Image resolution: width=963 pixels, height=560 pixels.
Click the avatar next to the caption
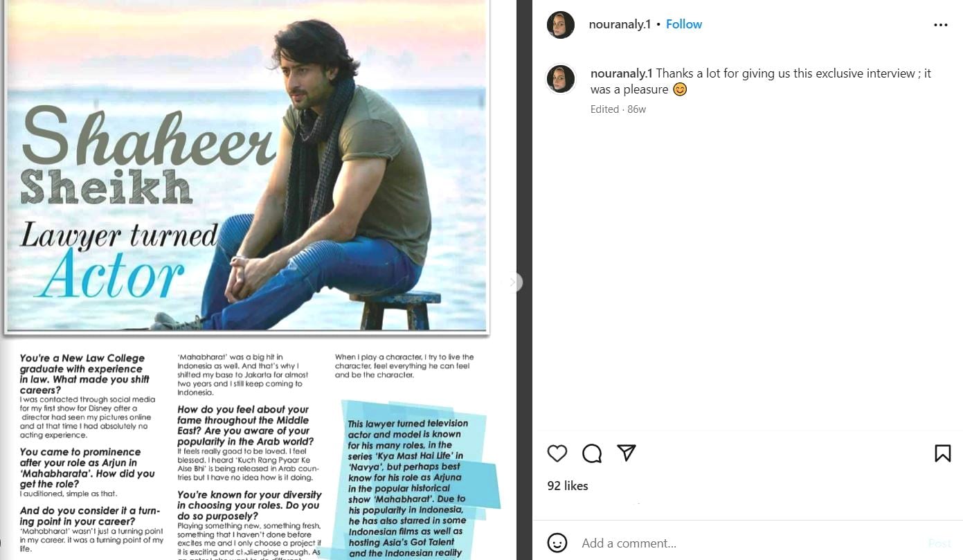tap(561, 79)
